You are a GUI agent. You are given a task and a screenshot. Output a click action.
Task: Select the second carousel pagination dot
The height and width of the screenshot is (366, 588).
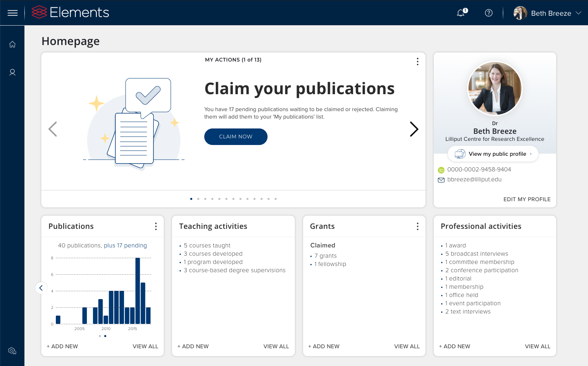click(x=198, y=199)
